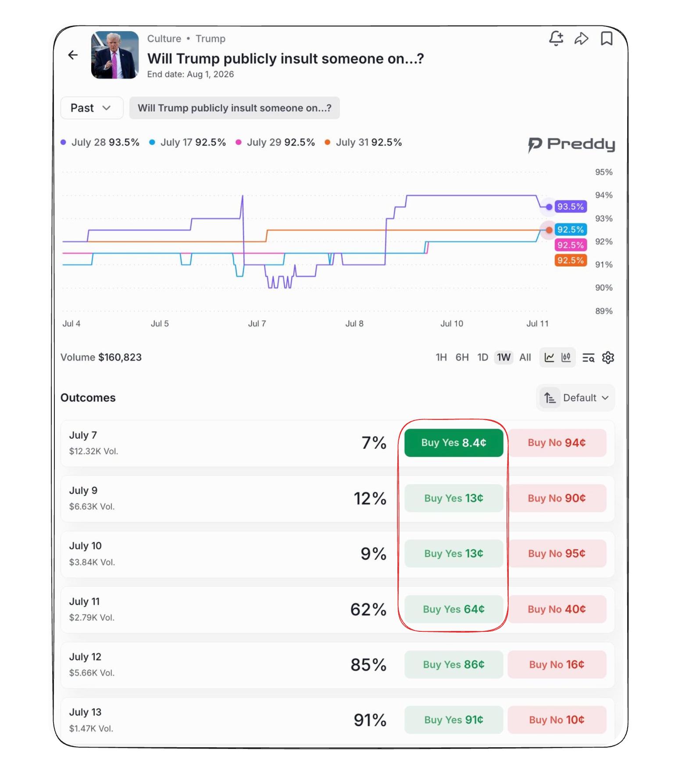
Task: Click the notification bell icon
Action: tap(556, 38)
